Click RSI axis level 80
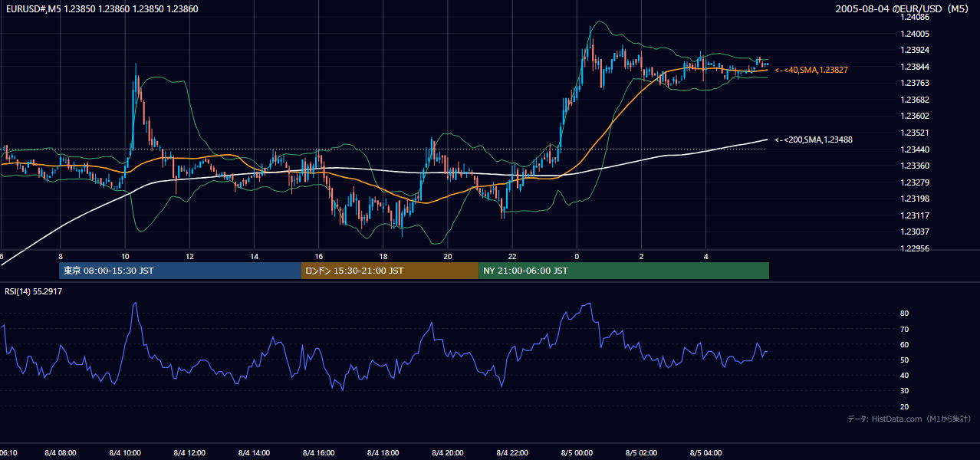Screen dimensions: 980x460 click(x=904, y=314)
